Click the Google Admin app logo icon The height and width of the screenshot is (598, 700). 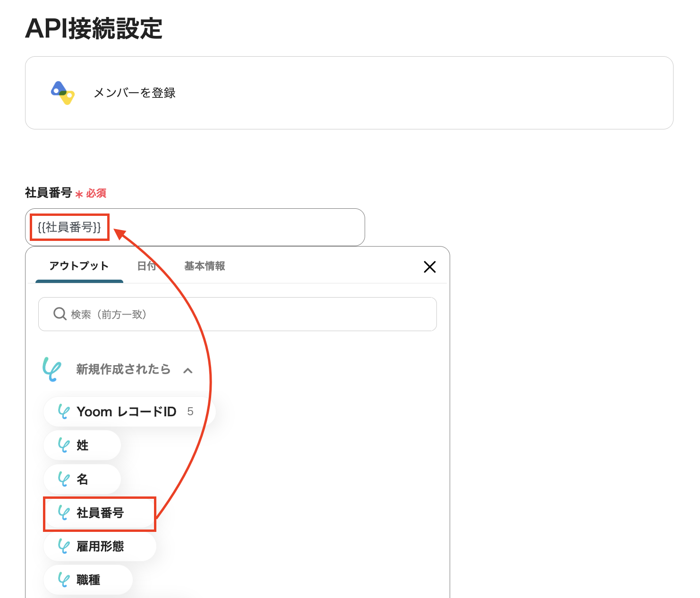62,93
